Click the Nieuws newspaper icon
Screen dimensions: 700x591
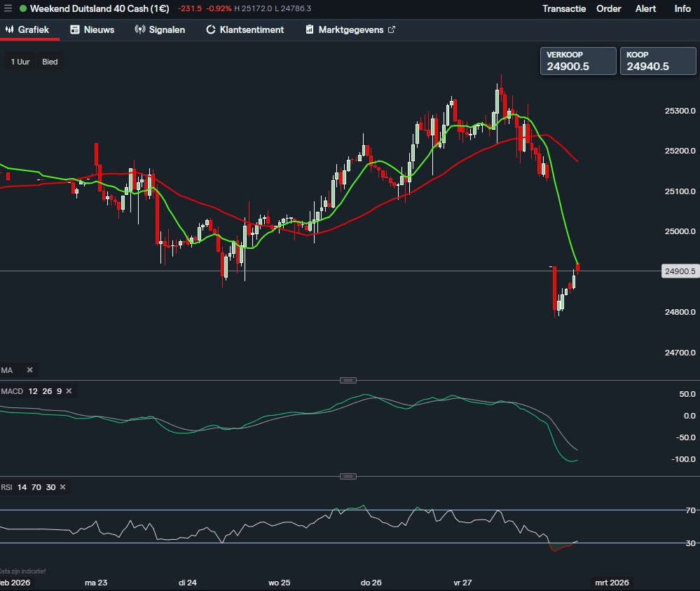click(75, 29)
